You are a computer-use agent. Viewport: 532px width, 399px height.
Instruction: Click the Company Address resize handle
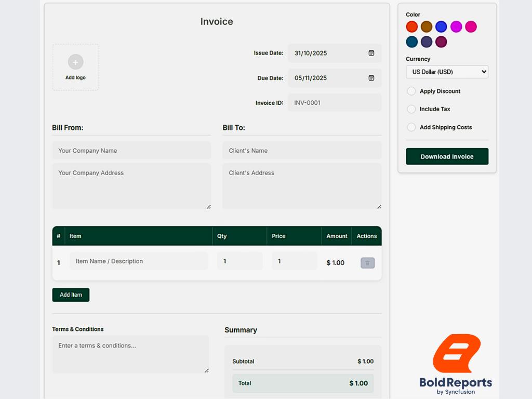pyautogui.click(x=208, y=207)
